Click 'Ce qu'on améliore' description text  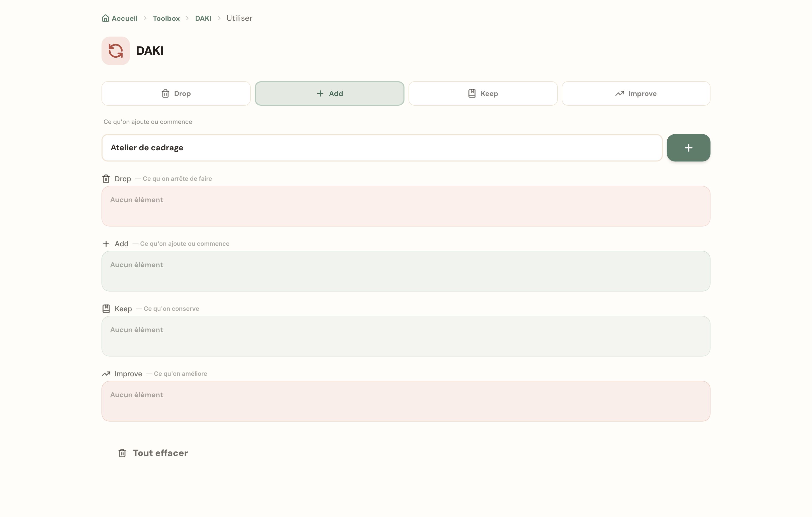(180, 374)
